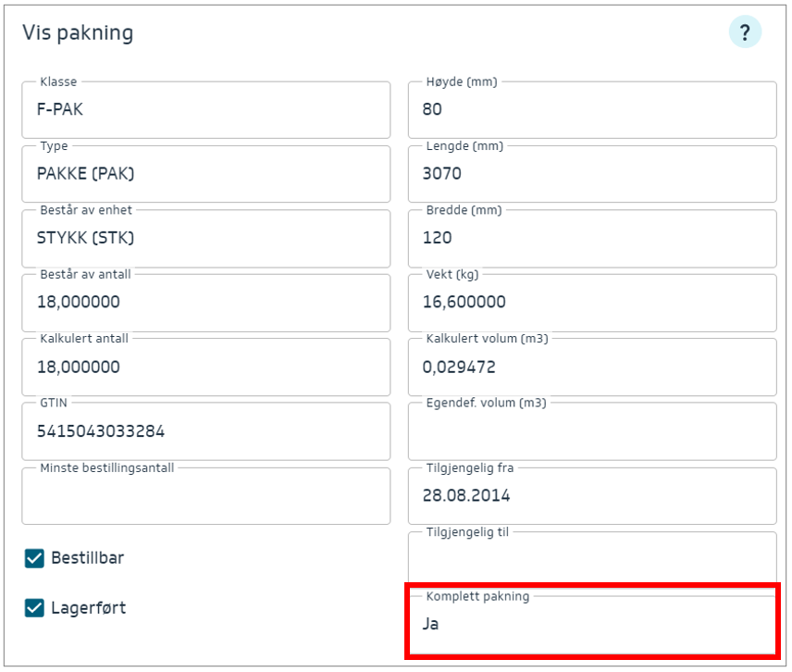The image size is (792, 672).
Task: Focus the Kalkulert volum (m3) field
Action: click(591, 367)
